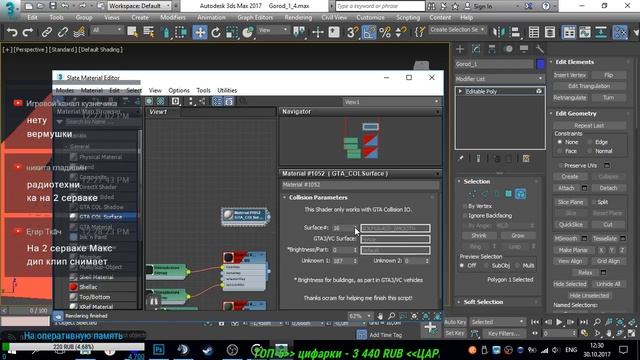This screenshot has width=640, height=360.
Task: Enable the Split checkbox
Action: (594, 202)
